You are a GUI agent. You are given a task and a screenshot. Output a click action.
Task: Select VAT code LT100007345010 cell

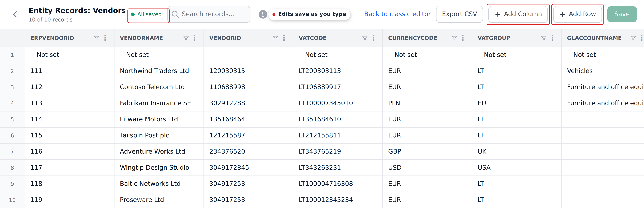click(338, 103)
